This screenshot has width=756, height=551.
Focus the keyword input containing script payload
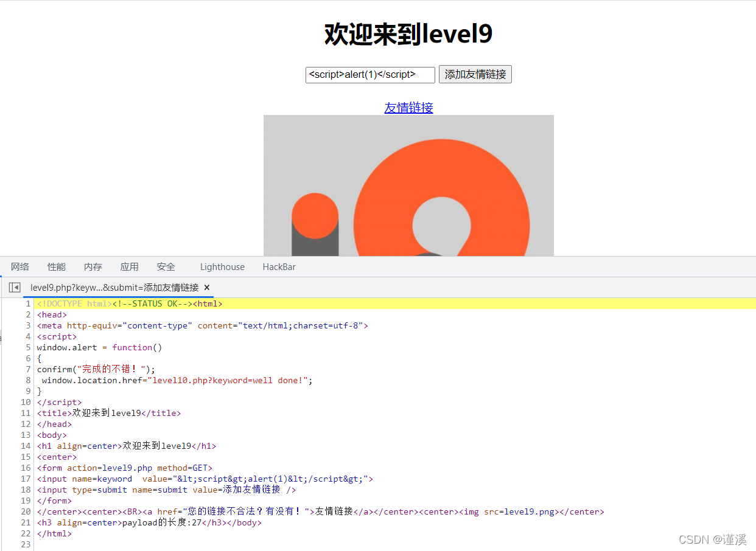[370, 75]
